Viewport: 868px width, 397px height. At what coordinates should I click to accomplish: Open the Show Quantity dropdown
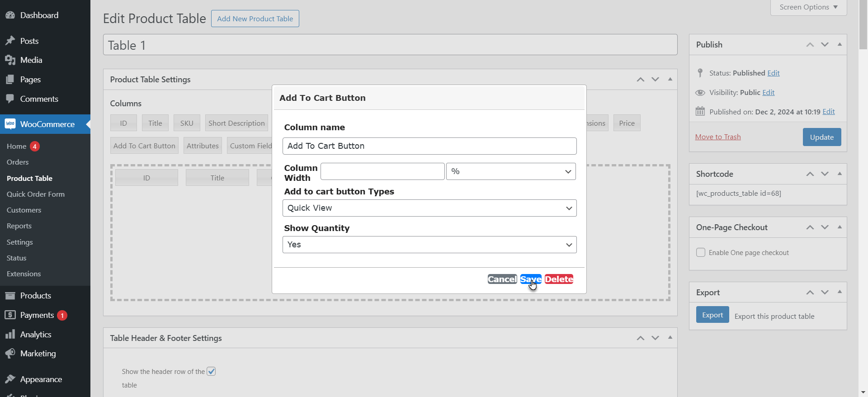(x=429, y=245)
